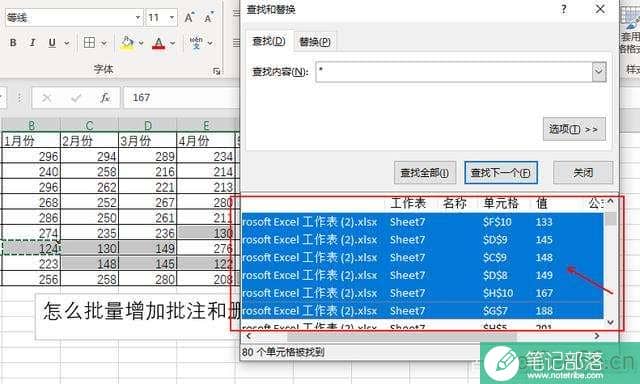Click the 2月份 header cell
The image size is (640, 384).
(89, 141)
